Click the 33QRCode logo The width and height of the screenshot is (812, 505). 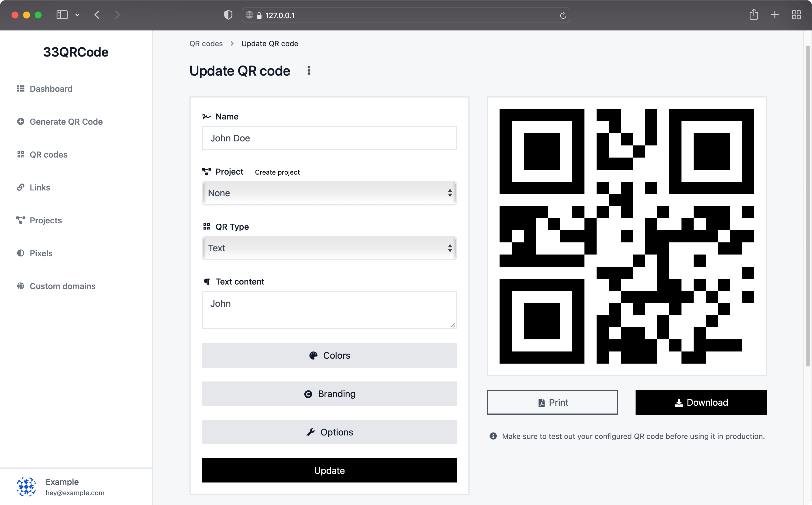[x=76, y=52]
